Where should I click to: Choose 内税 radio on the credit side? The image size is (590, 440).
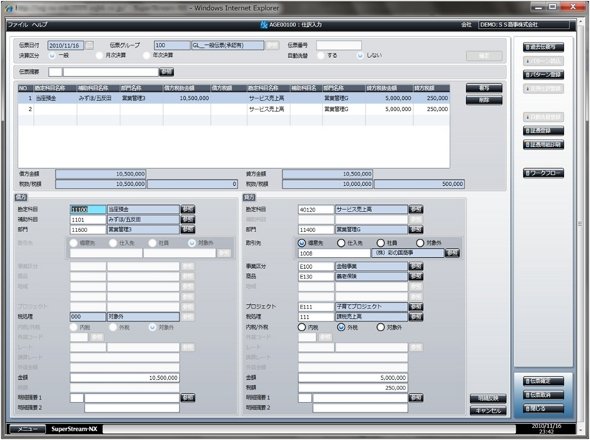click(301, 327)
